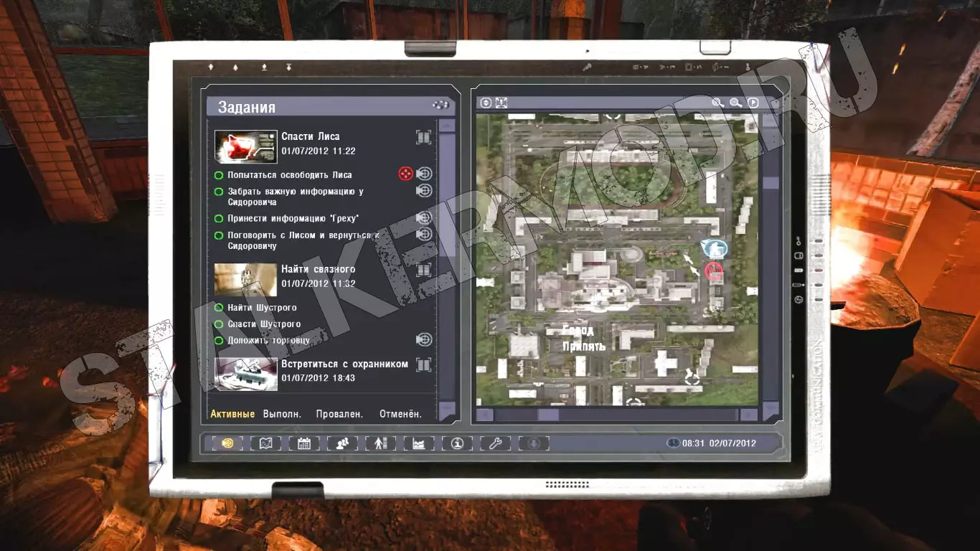Open the calendar diary icon in the bottom bar
This screenshot has width=980, height=551.
click(304, 443)
